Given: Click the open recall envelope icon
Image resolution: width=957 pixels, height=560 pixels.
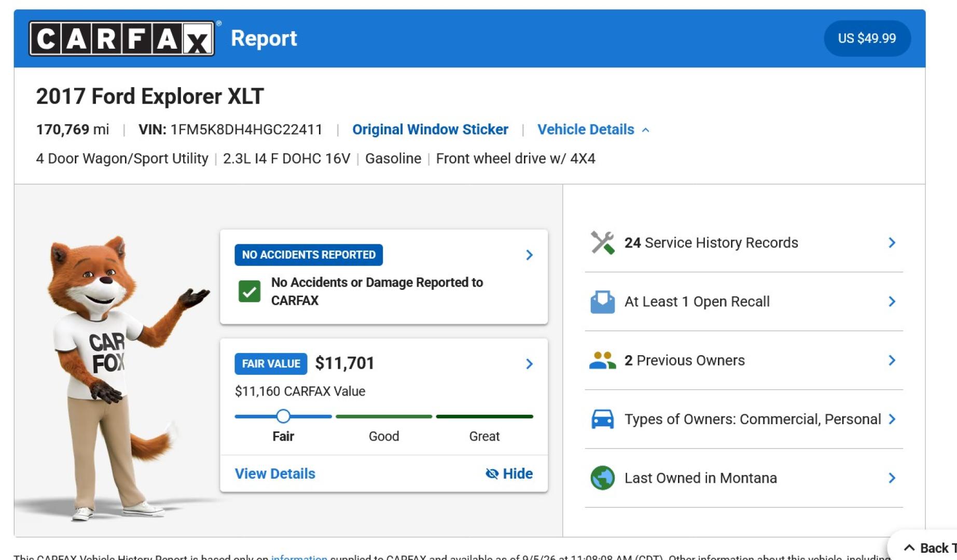Looking at the screenshot, I should tap(602, 302).
